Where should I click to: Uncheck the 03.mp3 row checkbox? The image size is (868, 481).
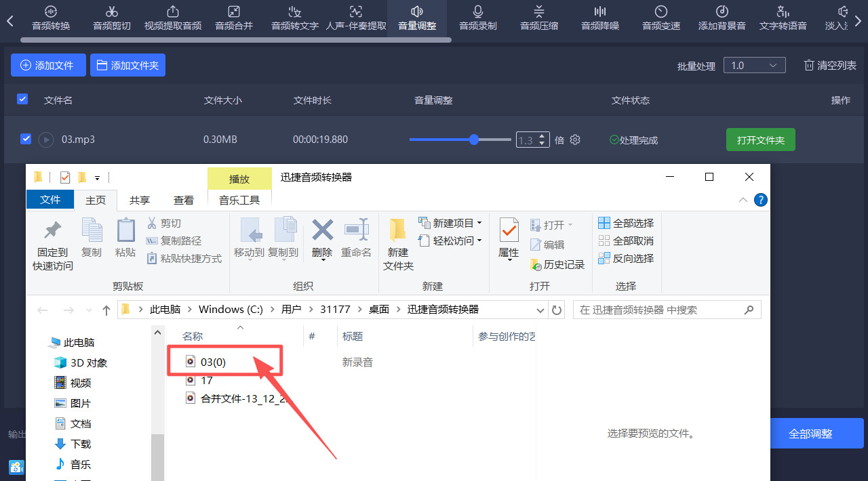point(26,139)
